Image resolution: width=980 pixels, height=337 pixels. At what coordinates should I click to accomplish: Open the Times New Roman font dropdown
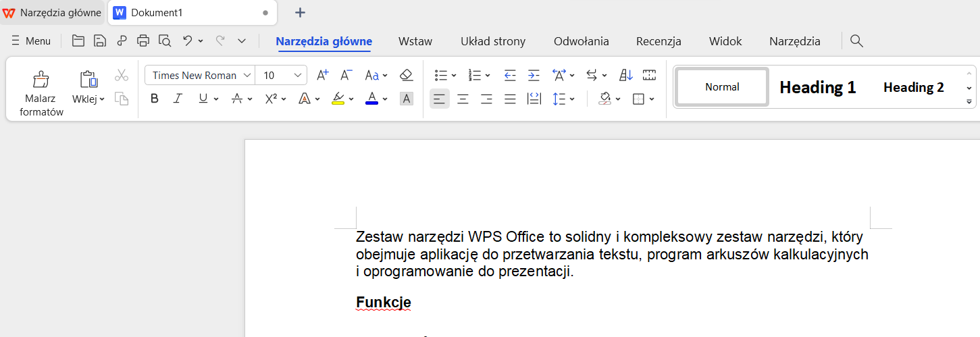(247, 75)
